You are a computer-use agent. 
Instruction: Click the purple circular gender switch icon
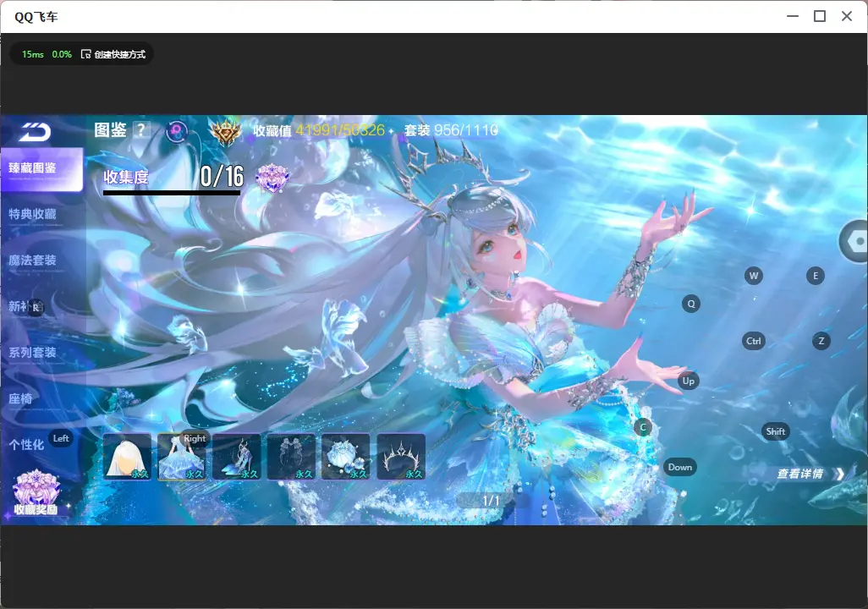tap(177, 132)
